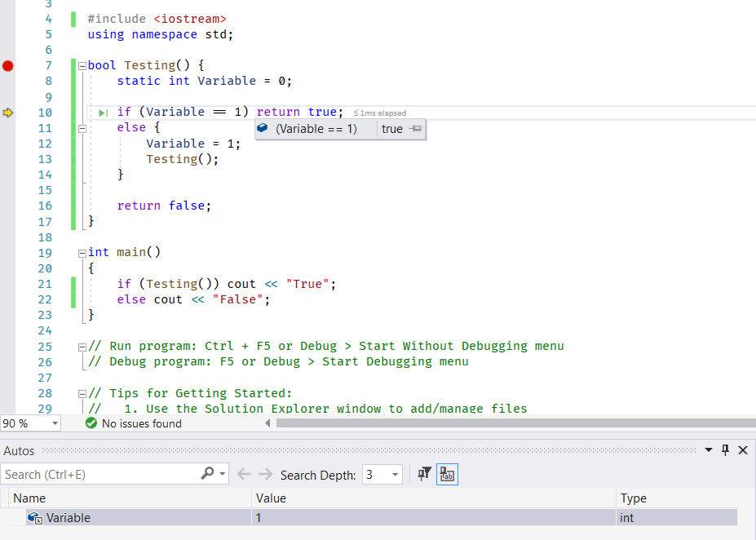Toggle auto hide pin on Autos panel

point(725,450)
